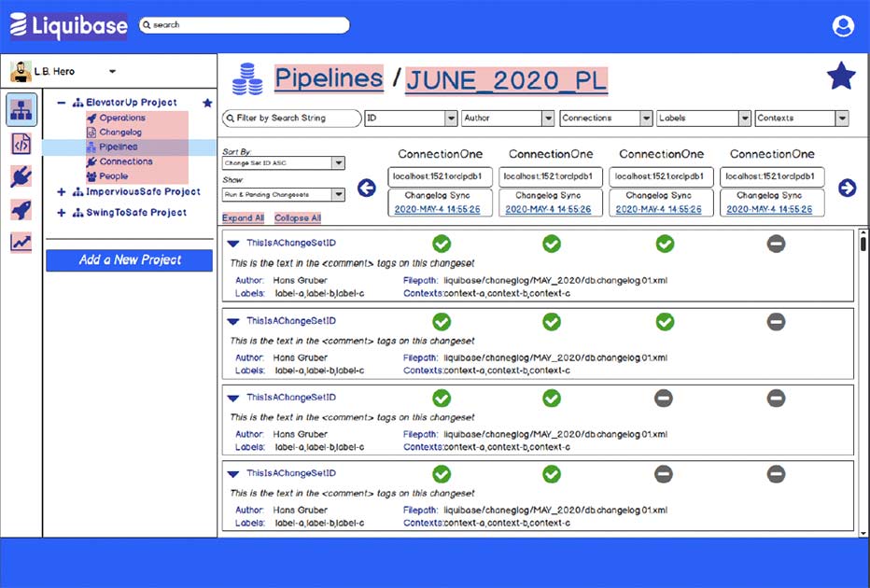Click the Expand All link
This screenshot has width=870, height=588.
point(243,218)
